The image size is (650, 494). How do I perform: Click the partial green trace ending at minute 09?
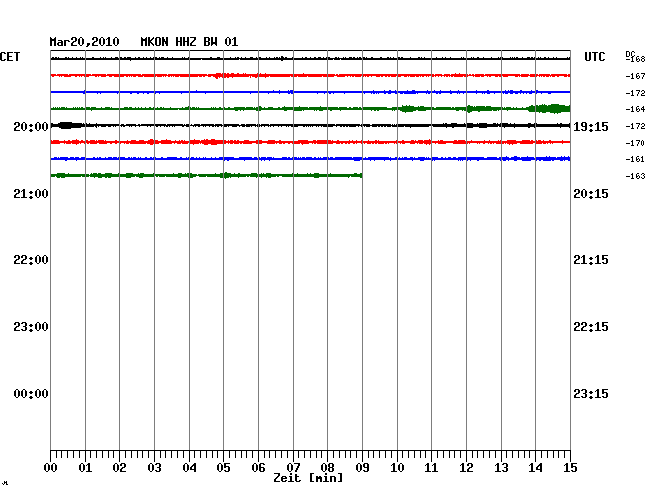coord(206,175)
